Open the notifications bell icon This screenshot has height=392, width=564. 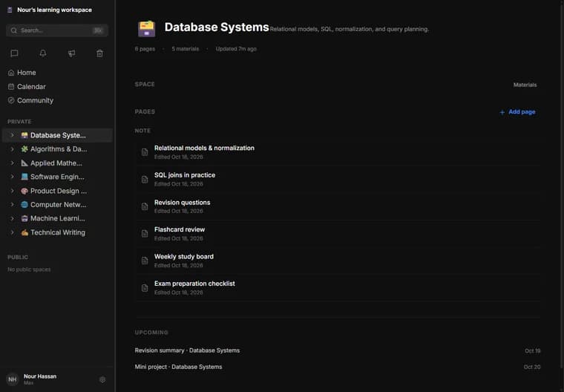43,53
